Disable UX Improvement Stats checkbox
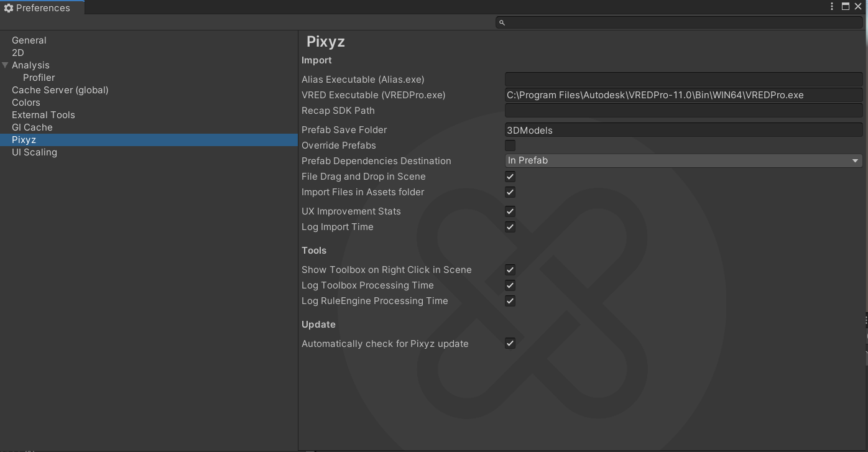868x452 pixels. pos(510,211)
